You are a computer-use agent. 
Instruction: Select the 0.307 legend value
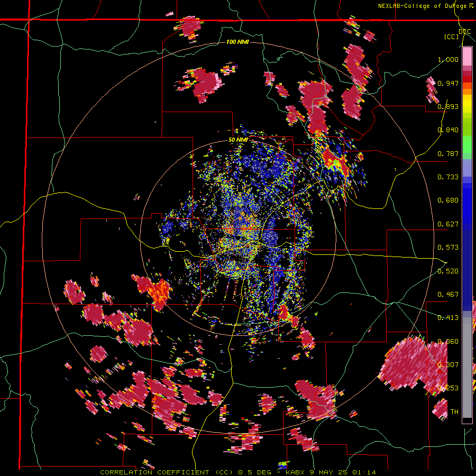pos(448,365)
